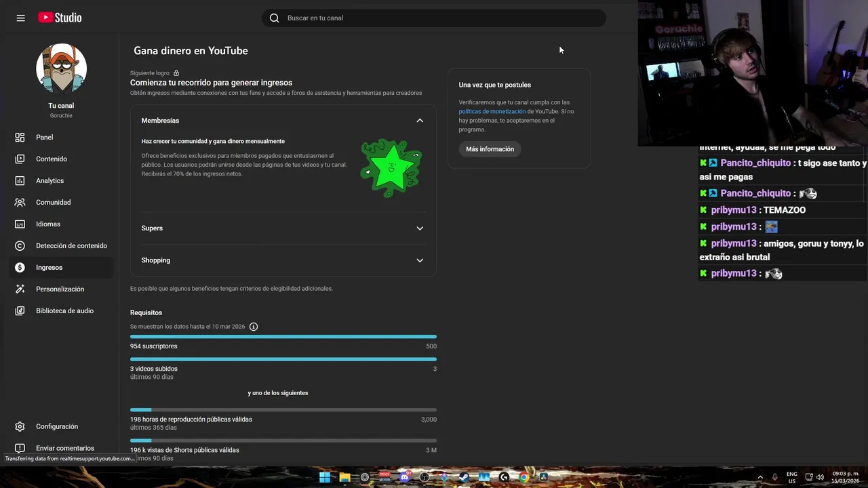Open Discord from the taskbar
The image size is (868, 488).
pyautogui.click(x=405, y=477)
